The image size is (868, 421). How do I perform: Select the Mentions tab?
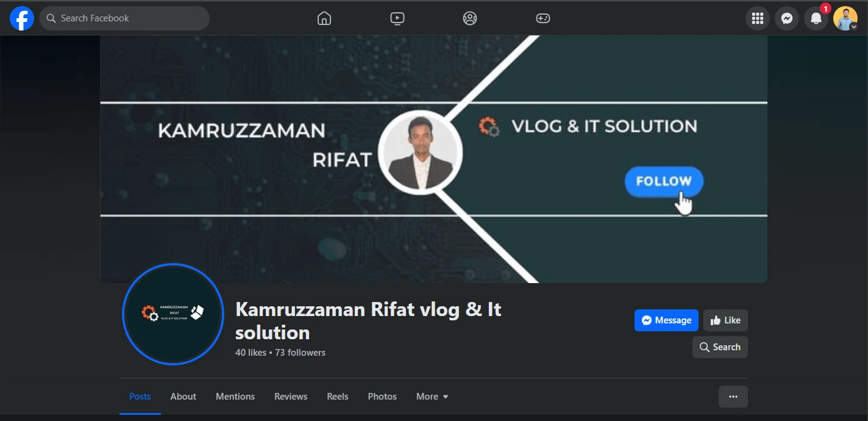235,397
